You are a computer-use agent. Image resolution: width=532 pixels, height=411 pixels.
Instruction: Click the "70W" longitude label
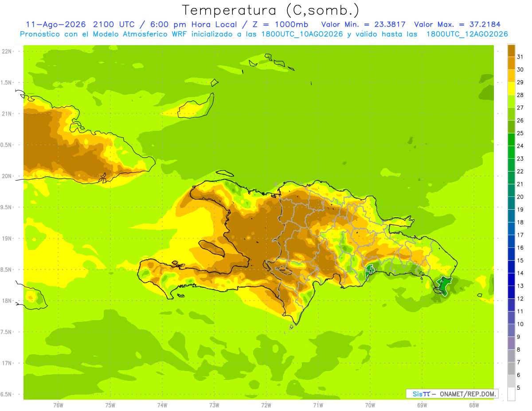[370, 405]
